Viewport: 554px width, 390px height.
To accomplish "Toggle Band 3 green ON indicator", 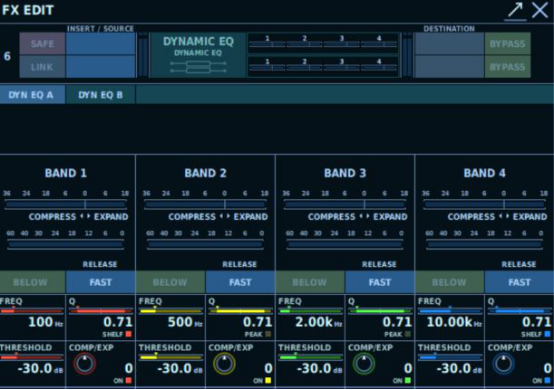I will (x=408, y=380).
